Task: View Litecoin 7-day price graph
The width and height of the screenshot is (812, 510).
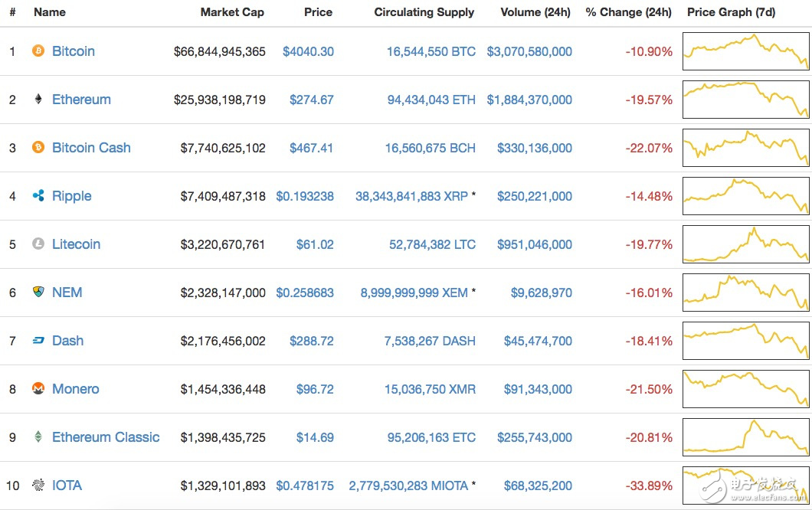Action: (745, 244)
